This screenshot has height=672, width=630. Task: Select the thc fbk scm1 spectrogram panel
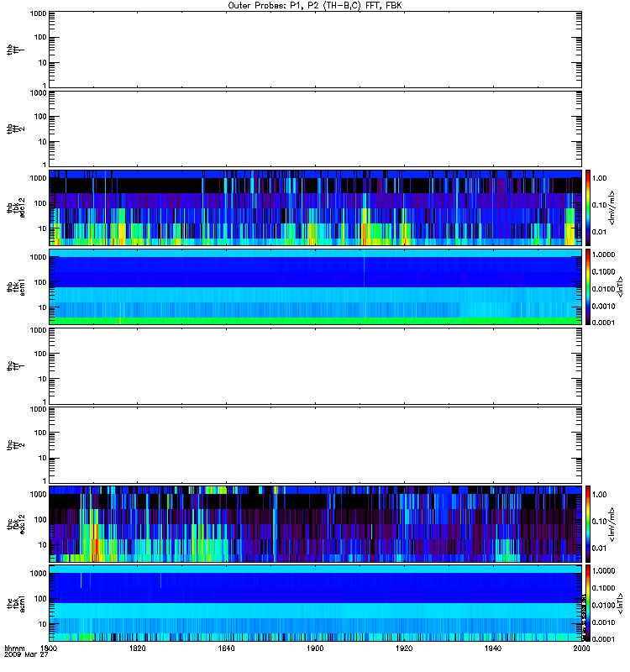316,603
